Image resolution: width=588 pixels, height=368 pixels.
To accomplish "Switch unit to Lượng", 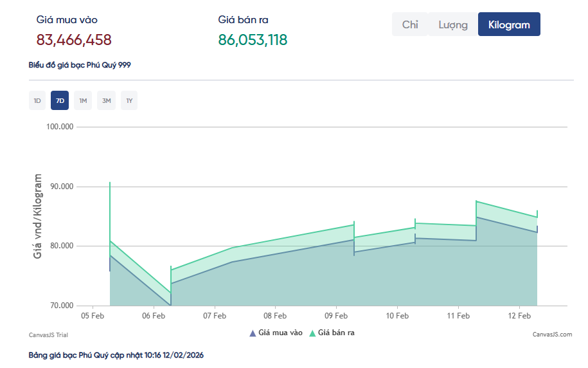I will pyautogui.click(x=453, y=24).
